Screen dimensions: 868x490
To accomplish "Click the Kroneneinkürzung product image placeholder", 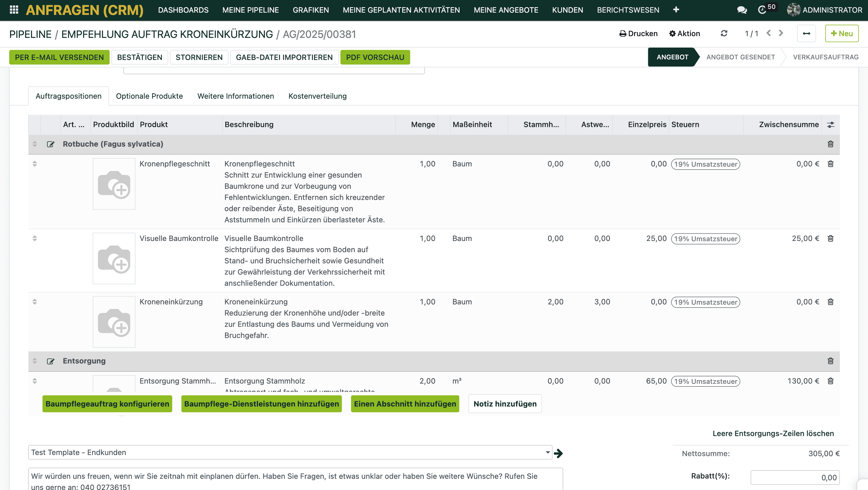I will pos(114,322).
